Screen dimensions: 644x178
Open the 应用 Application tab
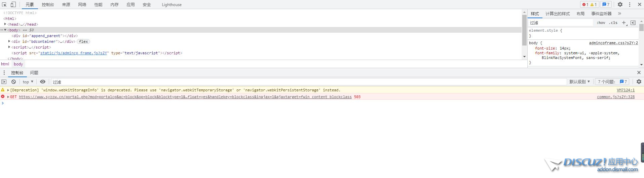click(130, 5)
